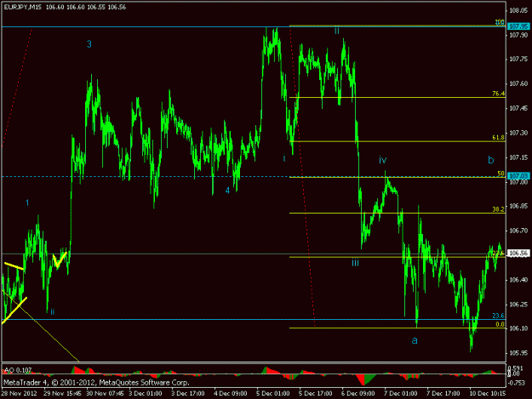532x399 pixels.
Task: Click 106.25 on the price scale
Action: click(518, 304)
